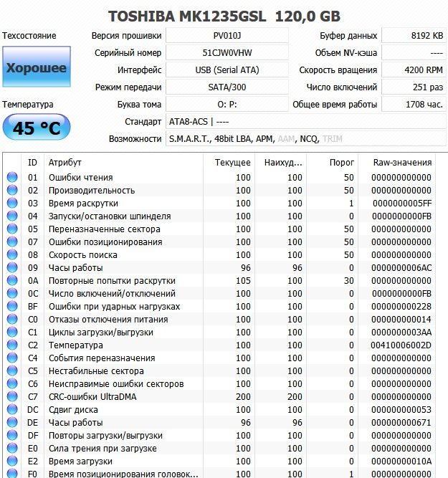Image resolution: width=448 pixels, height=478 pixels.
Task: Click the status orb beside Время раскрутки
Action: (x=12, y=203)
